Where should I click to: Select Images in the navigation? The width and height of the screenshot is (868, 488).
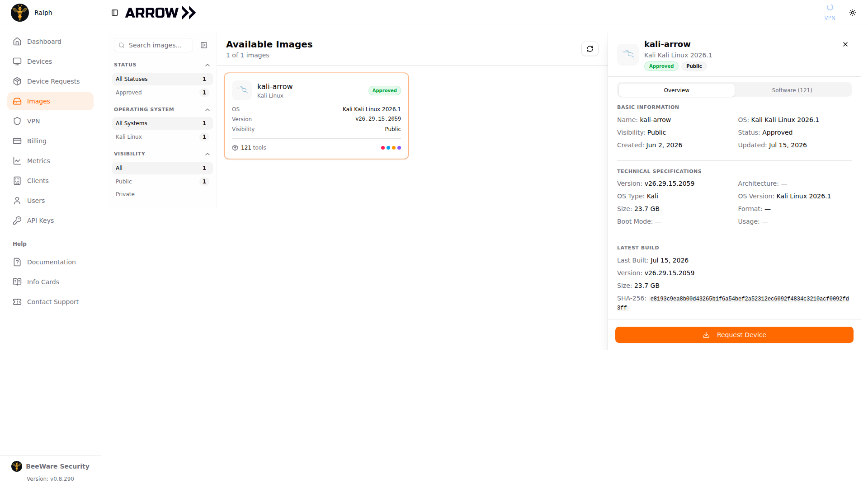50,101
